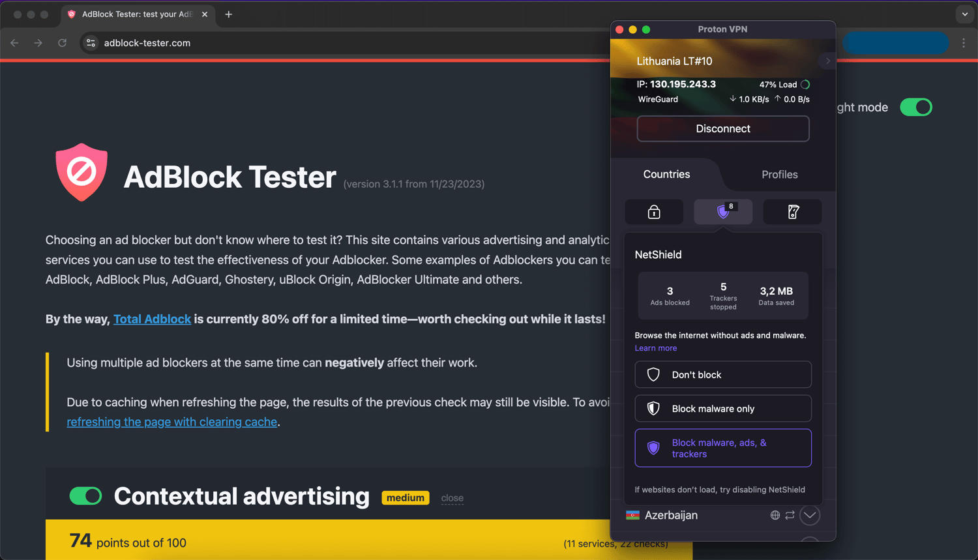Toggle the light mode switch
This screenshot has height=560, width=978.
point(916,107)
